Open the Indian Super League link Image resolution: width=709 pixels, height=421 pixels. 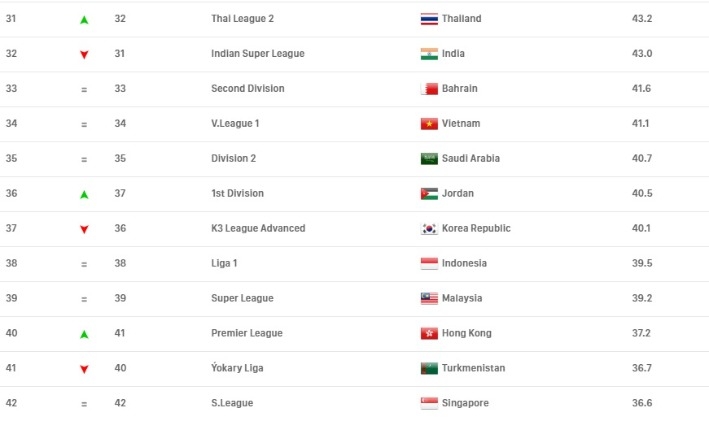tap(258, 54)
